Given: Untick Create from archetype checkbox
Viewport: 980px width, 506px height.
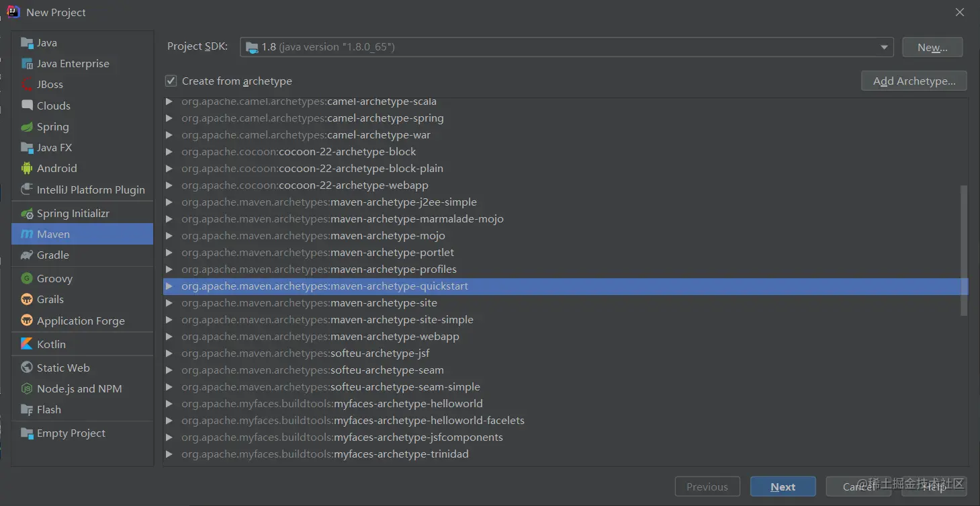Looking at the screenshot, I should click(171, 81).
